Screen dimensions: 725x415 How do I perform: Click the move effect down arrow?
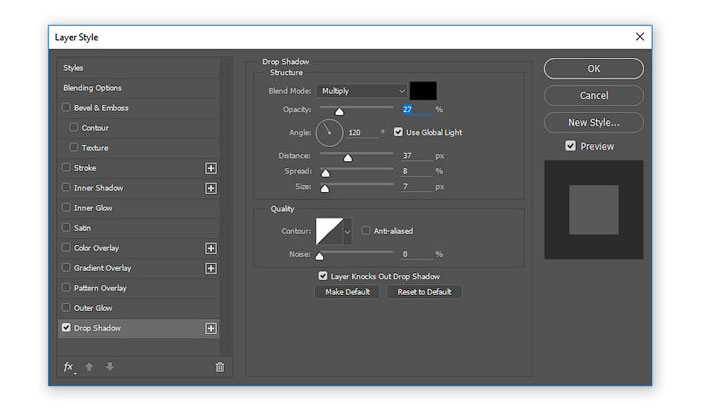pyautogui.click(x=110, y=367)
